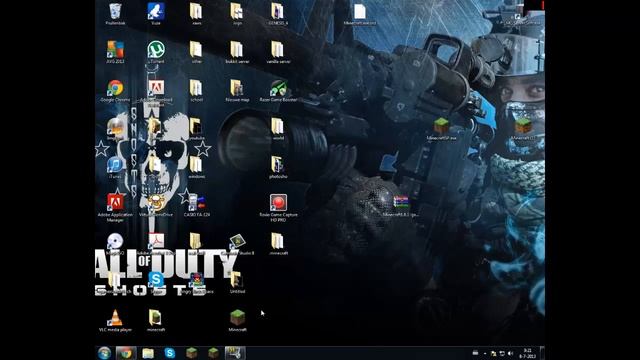The image size is (640, 360).
Task: Open Skype from the taskbar
Action: tap(169, 353)
